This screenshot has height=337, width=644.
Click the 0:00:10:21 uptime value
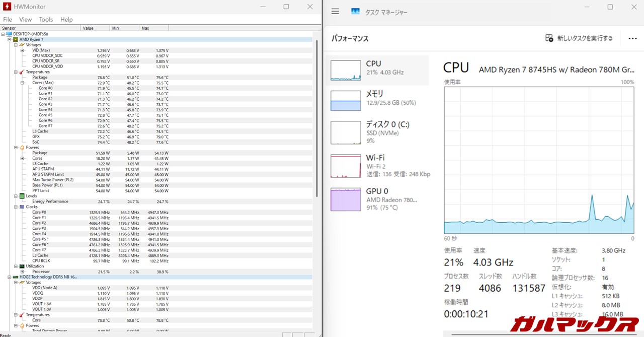pos(465,314)
